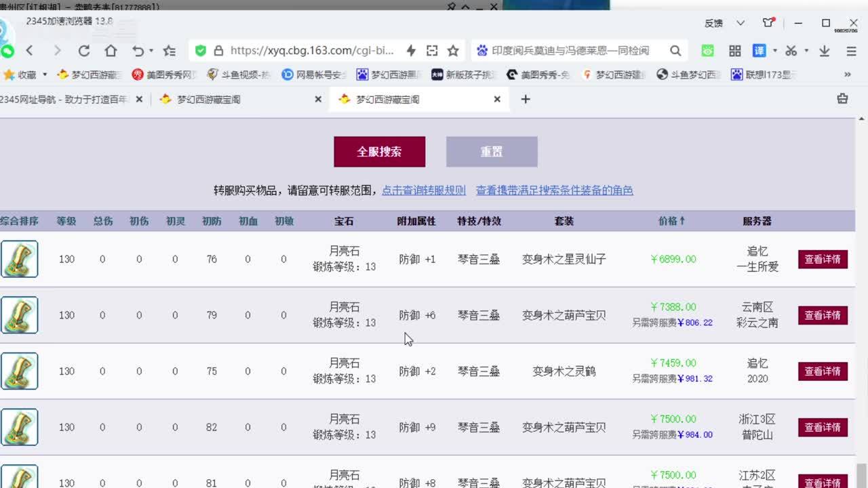Go to the browser home page
Viewport: 868px width, 488px height.
tap(111, 51)
